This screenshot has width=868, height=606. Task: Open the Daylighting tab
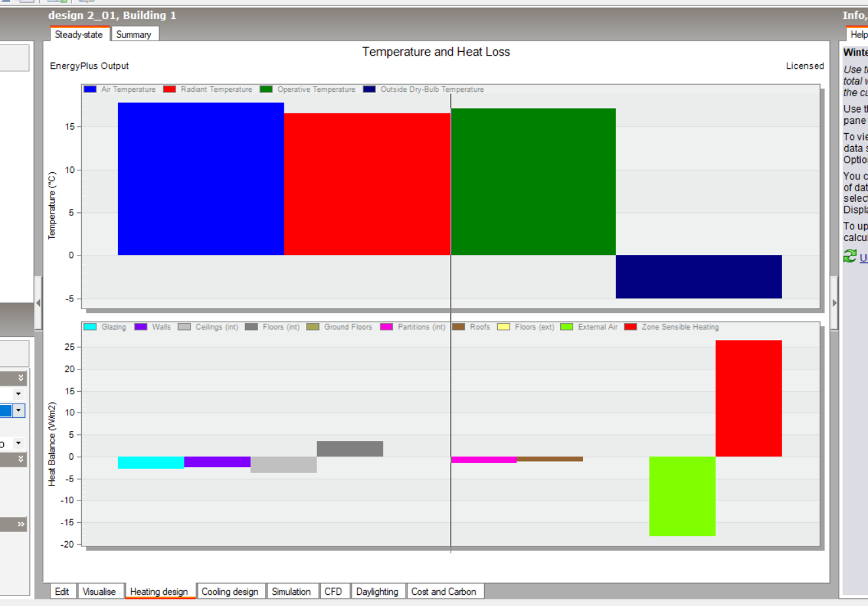point(377,592)
